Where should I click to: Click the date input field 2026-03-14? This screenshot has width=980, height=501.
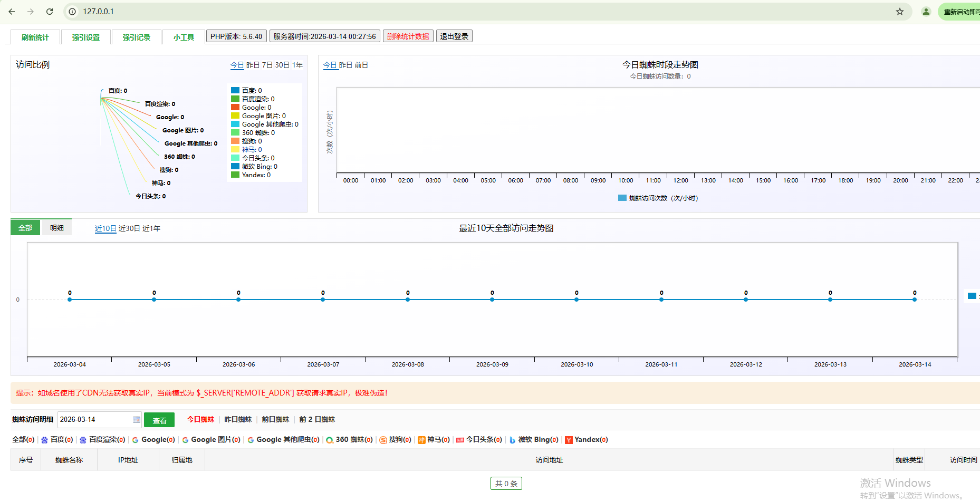94,420
